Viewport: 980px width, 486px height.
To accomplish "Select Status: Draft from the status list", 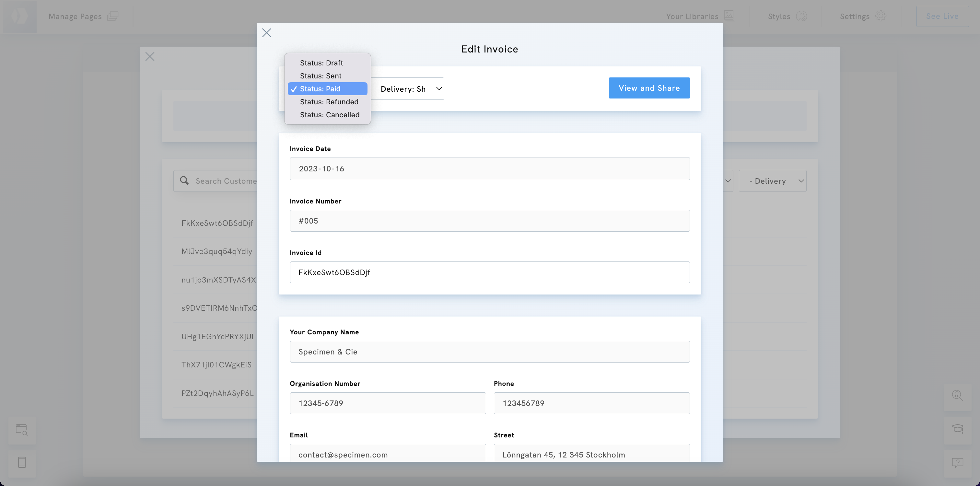I will (321, 62).
